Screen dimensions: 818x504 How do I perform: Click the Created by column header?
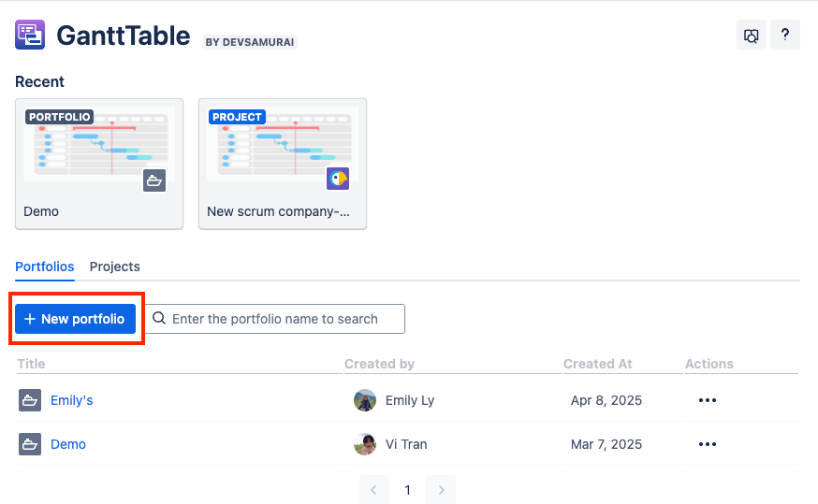(379, 364)
